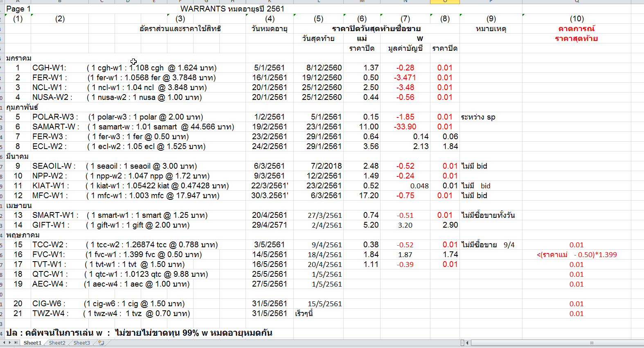Click the 'ระหว่าง sp' remark

tap(478, 117)
